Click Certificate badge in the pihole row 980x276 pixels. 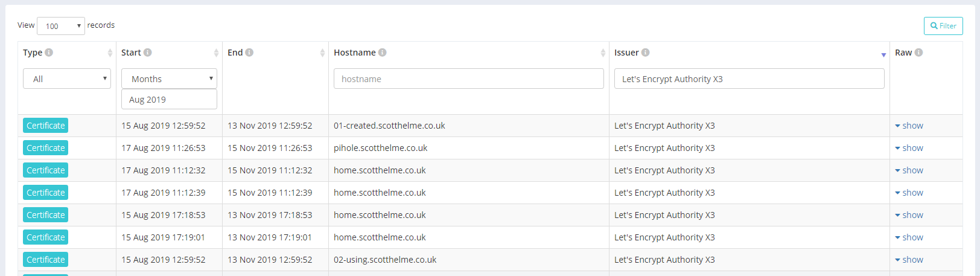pos(46,148)
